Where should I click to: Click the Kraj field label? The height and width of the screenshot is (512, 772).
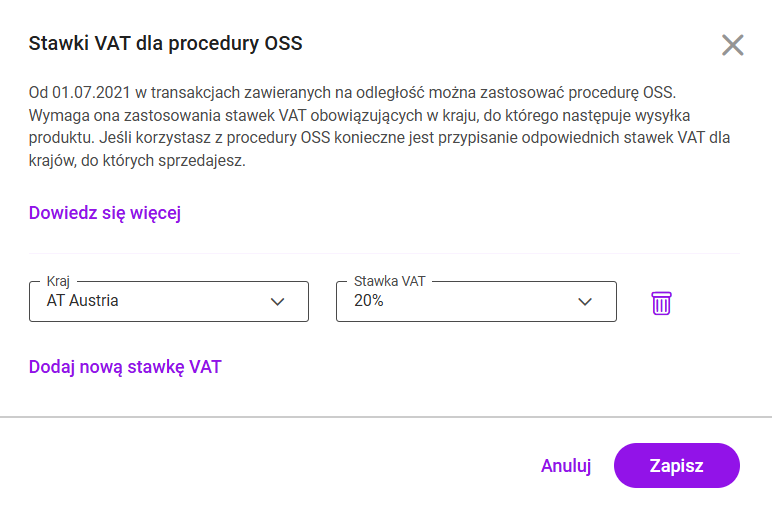coord(59,282)
